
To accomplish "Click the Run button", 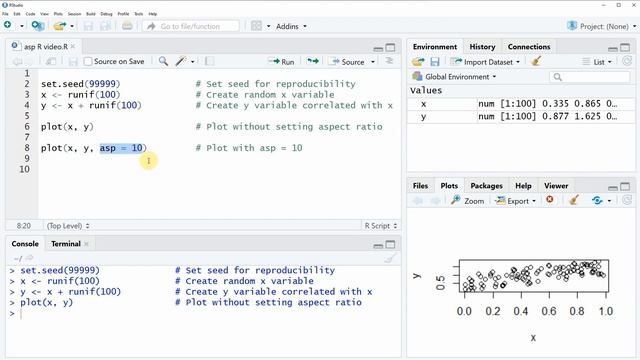I will point(281,62).
